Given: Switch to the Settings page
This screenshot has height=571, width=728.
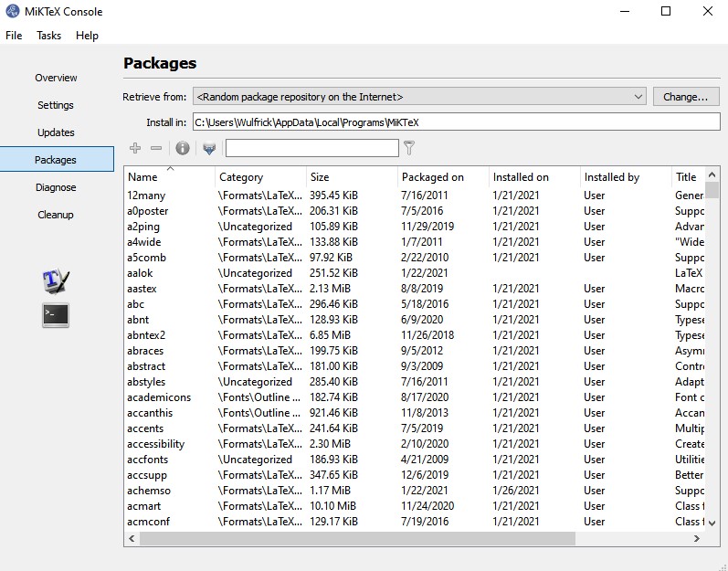Looking at the screenshot, I should 56,105.
